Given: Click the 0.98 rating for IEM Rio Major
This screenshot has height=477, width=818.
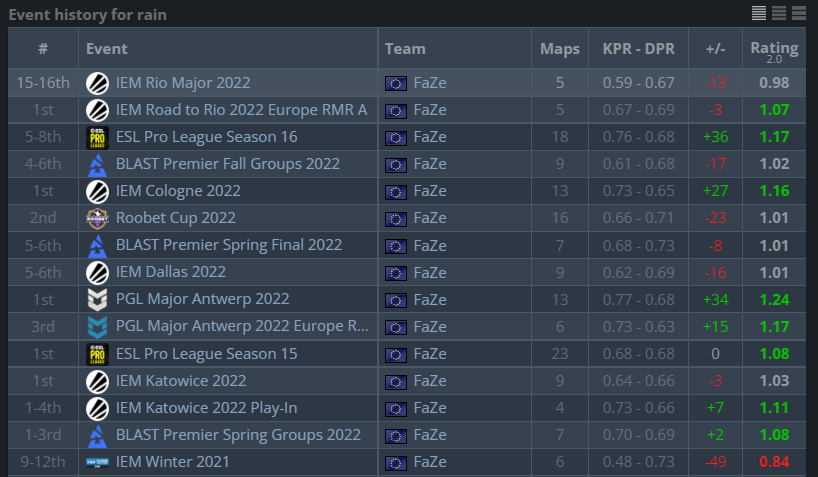Looking at the screenshot, I should pyautogui.click(x=774, y=83).
